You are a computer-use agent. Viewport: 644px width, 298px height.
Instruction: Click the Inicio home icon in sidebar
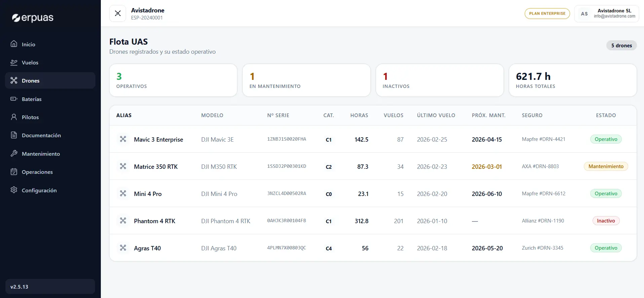[14, 44]
